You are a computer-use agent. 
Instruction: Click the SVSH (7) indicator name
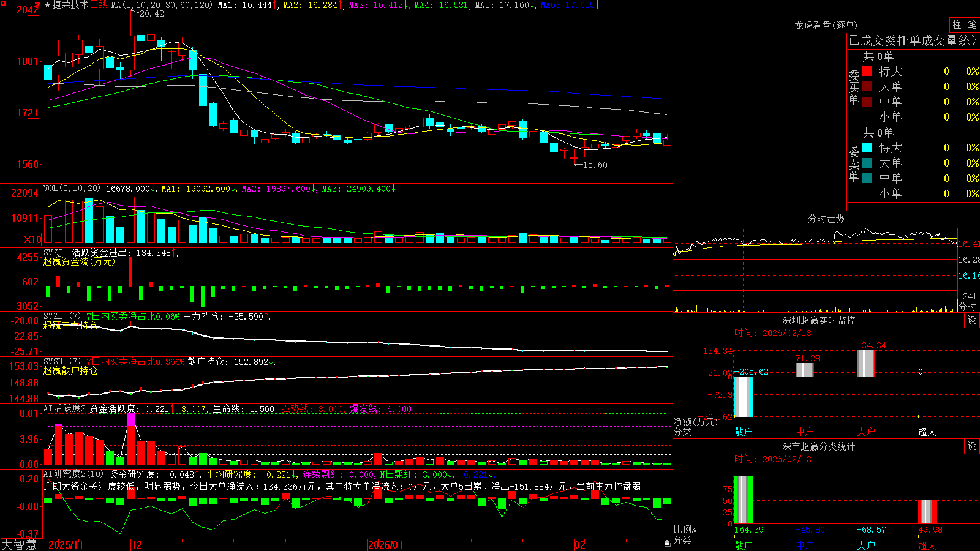tap(62, 362)
